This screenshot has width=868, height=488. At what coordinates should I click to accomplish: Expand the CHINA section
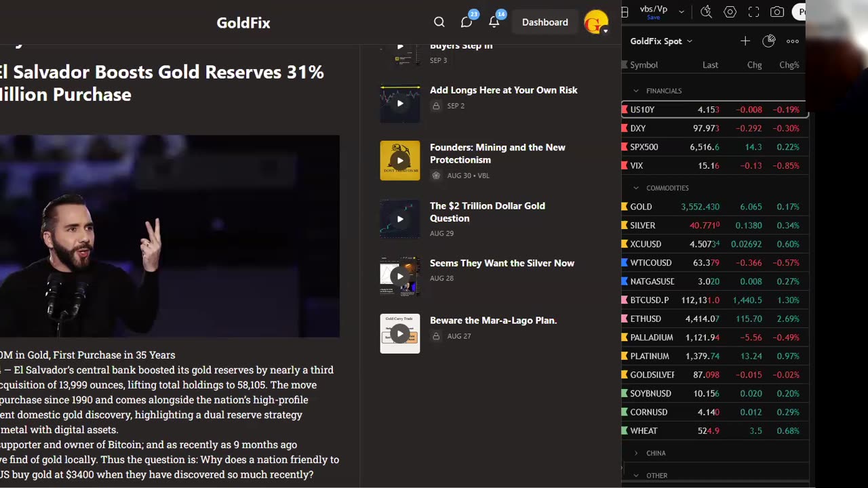(x=636, y=453)
